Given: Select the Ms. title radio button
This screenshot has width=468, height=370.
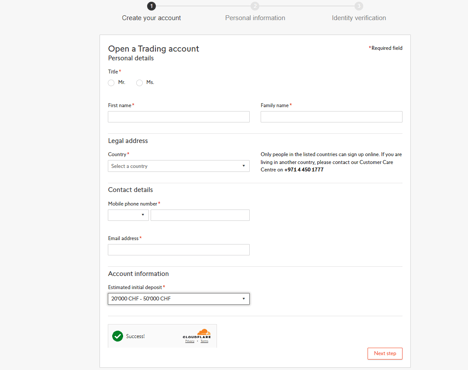Looking at the screenshot, I should (139, 83).
